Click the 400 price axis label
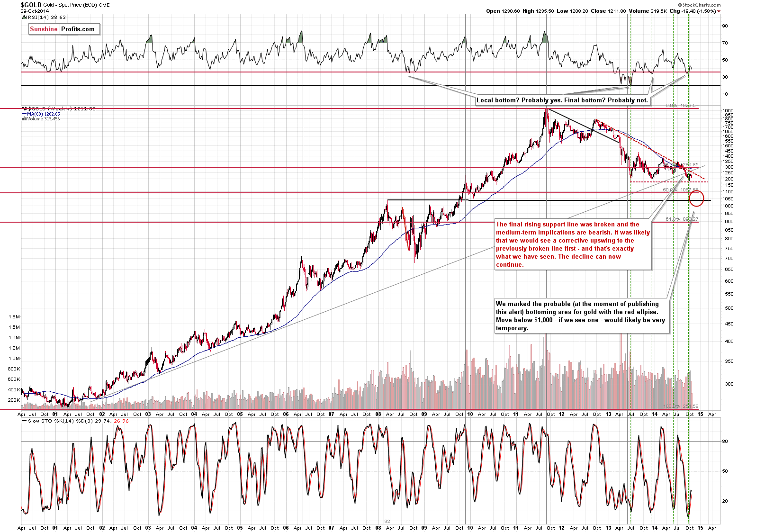This screenshot has height=532, width=765. 728,342
